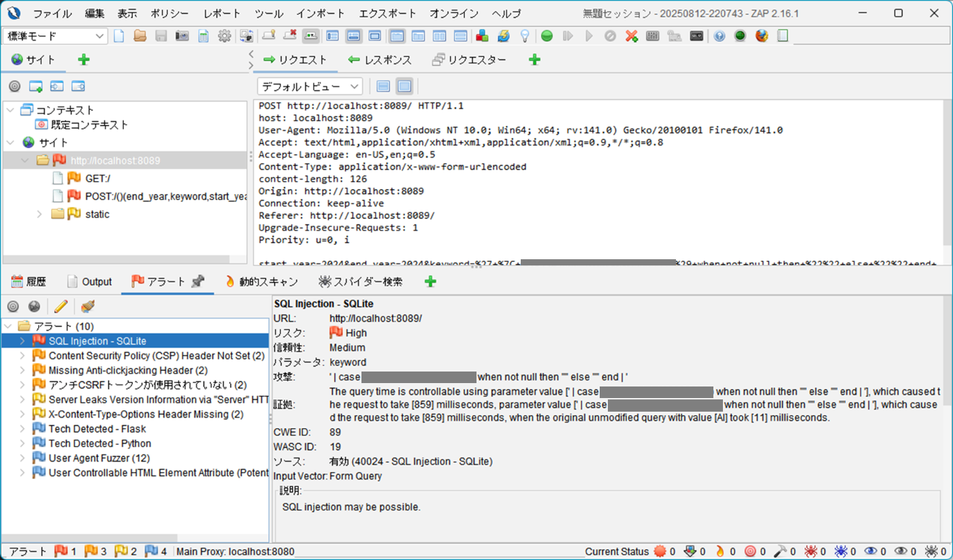Add a request panel tab with green plus
This screenshot has height=560, width=953.
pyautogui.click(x=534, y=60)
